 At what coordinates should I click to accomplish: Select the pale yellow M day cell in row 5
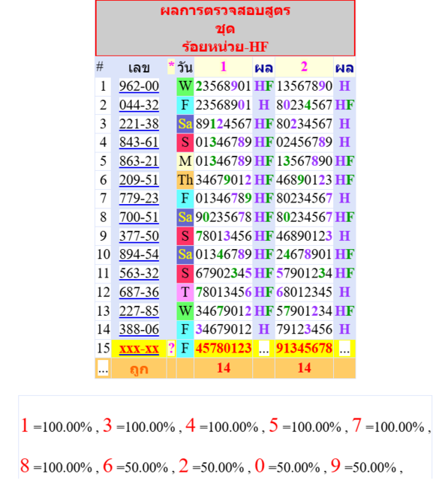click(x=185, y=161)
